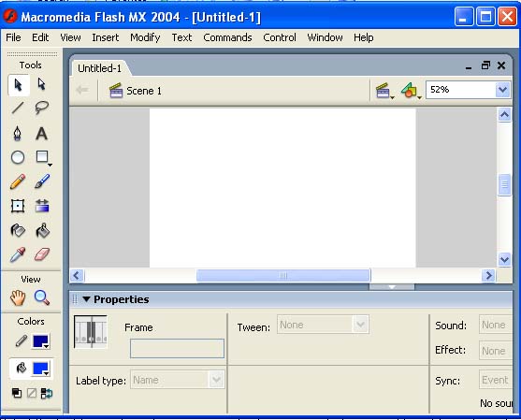Screen dimensions: 521x420
Task: Select the Text tool
Action: click(x=42, y=133)
